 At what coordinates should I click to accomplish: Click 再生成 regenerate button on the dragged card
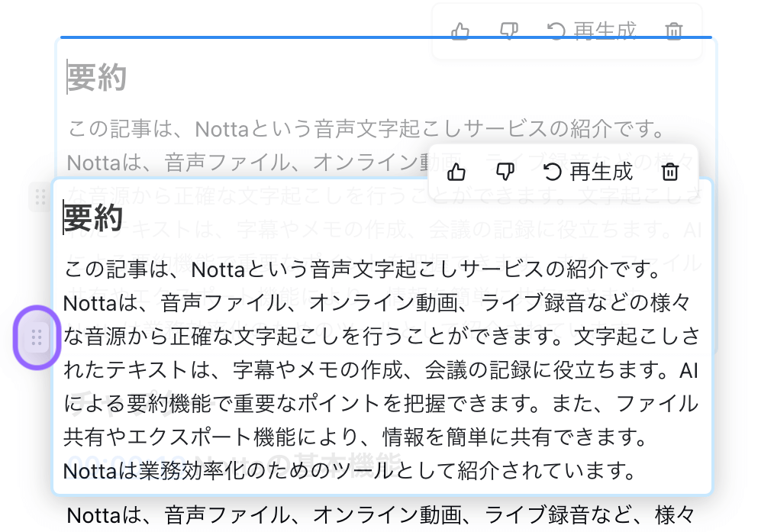[x=589, y=172]
